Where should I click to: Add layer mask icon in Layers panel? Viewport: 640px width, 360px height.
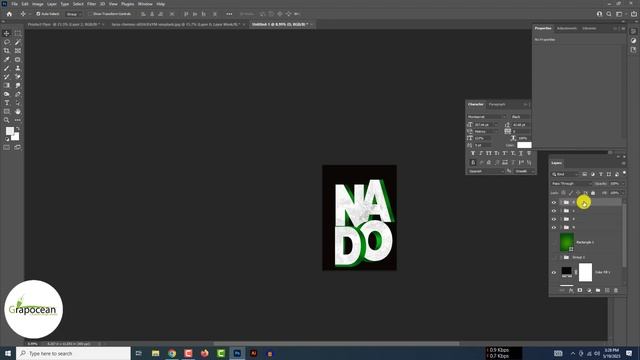click(x=580, y=290)
